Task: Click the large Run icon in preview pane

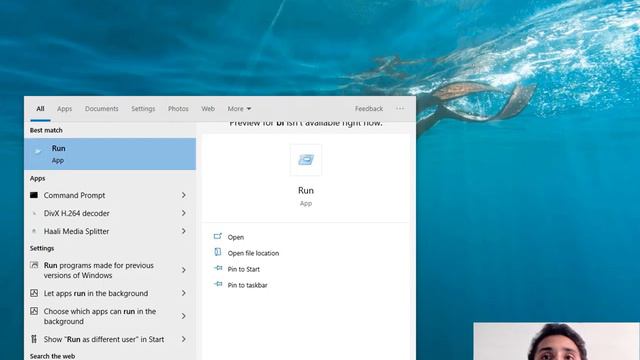Action: click(306, 160)
